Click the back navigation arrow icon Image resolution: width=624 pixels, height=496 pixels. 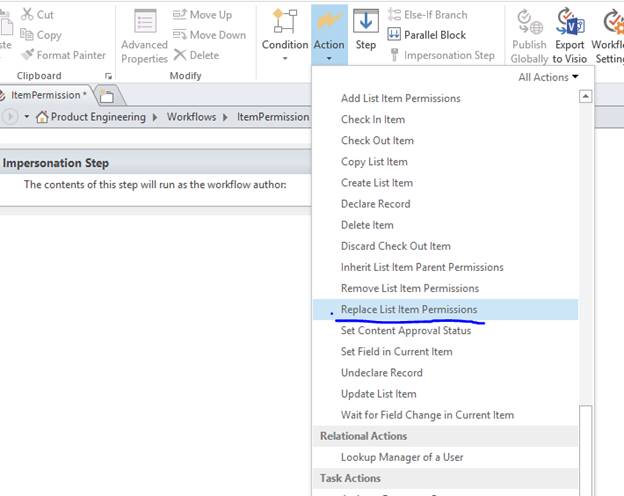coord(10,117)
